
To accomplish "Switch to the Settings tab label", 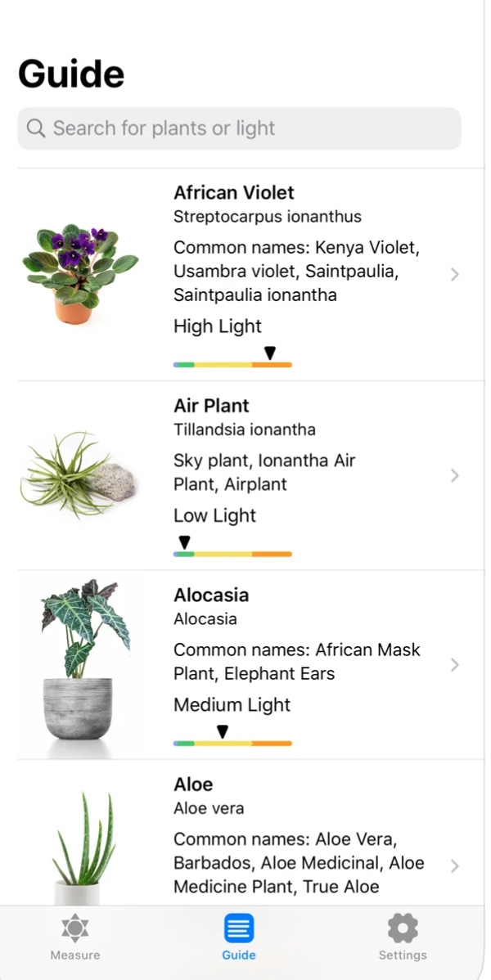I will pyautogui.click(x=403, y=955).
